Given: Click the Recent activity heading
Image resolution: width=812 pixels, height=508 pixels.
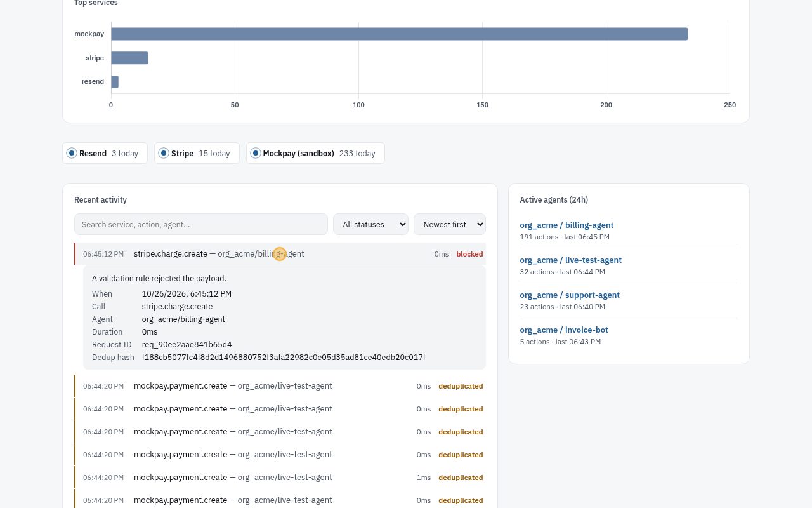Looking at the screenshot, I should pyautogui.click(x=100, y=199).
